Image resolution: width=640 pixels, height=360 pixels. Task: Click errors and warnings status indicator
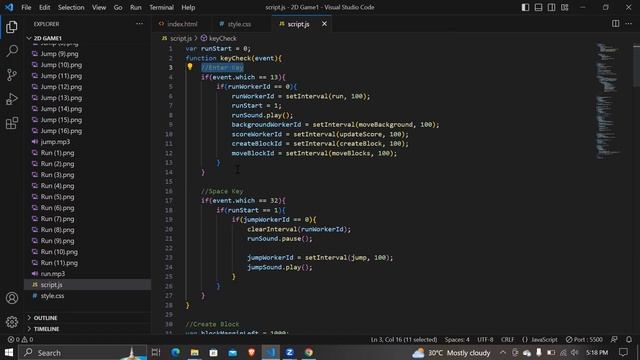pyautogui.click(x=20, y=340)
